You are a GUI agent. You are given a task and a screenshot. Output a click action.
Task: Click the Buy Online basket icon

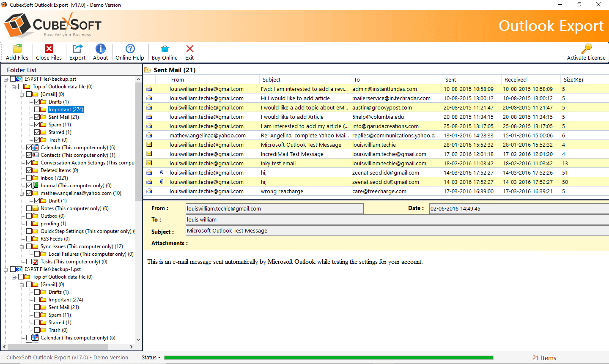coord(165,49)
